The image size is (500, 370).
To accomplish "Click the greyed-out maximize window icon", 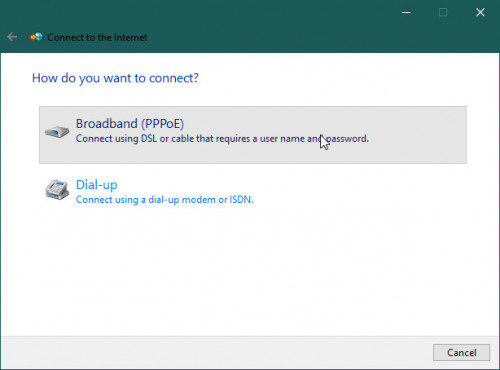I will (443, 12).
